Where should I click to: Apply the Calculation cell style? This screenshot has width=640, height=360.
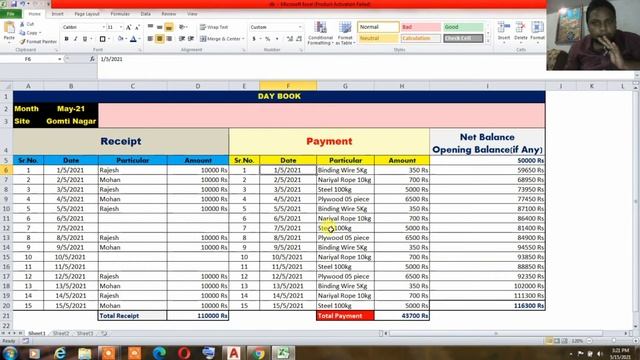tap(421, 38)
